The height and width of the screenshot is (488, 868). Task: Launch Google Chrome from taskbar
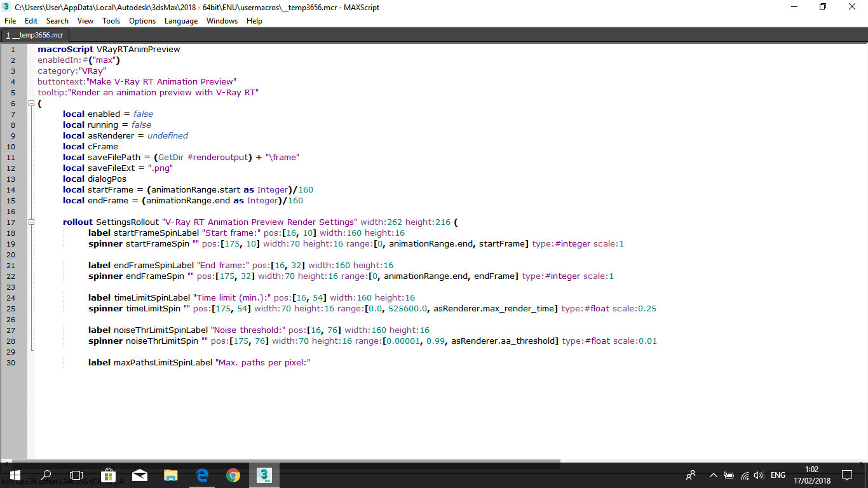tap(233, 475)
